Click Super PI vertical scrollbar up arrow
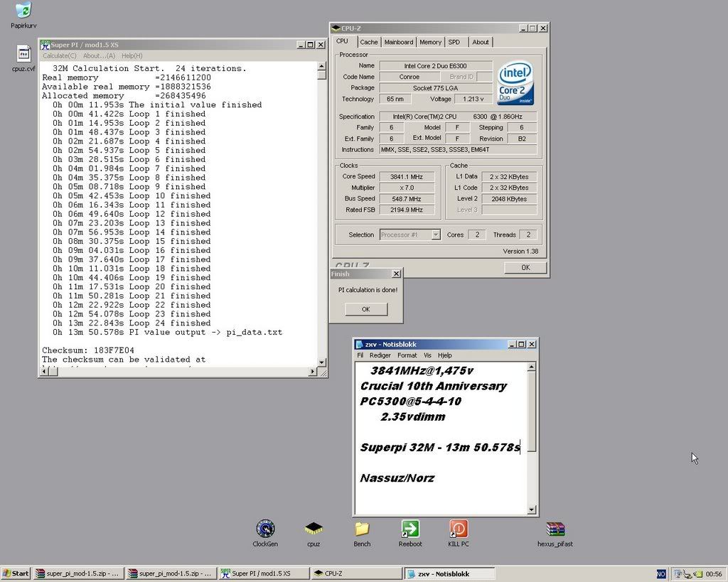This screenshot has width=728, height=582. coord(322,67)
